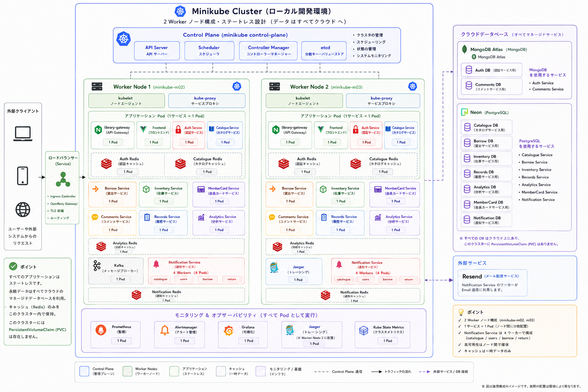Click the '外部サービス' heading

tap(472, 263)
